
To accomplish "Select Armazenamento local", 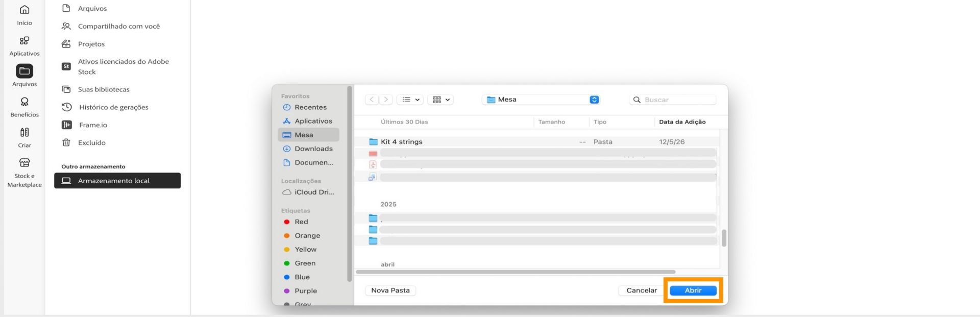I will (x=117, y=181).
